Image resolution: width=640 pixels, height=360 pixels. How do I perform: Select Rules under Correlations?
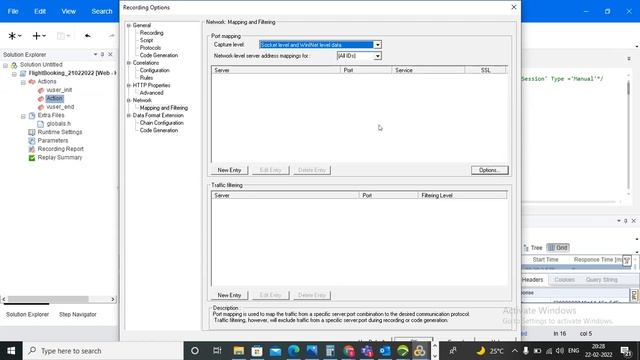point(146,78)
